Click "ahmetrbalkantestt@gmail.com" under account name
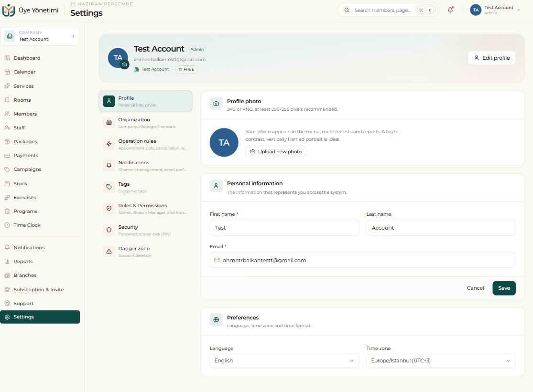The image size is (533, 392). pos(170,59)
